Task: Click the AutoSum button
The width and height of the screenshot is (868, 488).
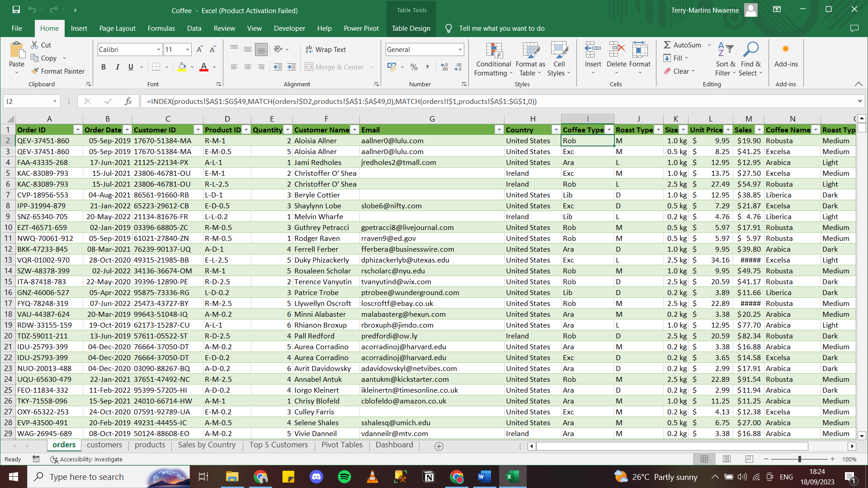Action: coord(682,45)
